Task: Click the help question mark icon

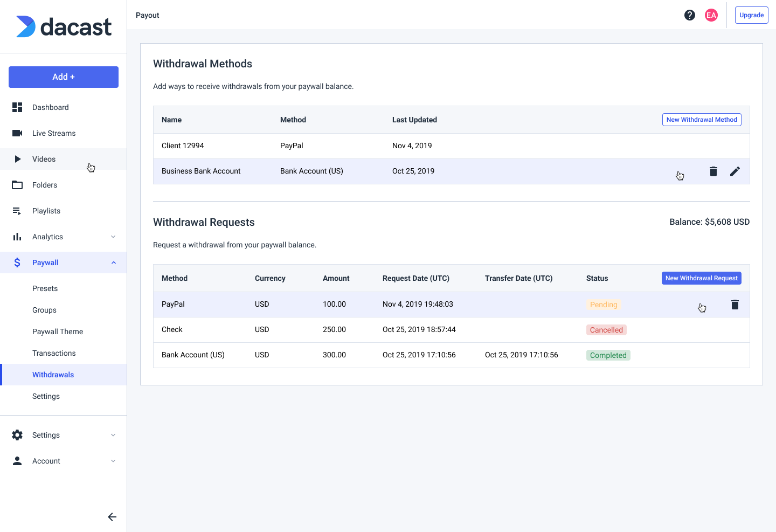Action: click(690, 15)
